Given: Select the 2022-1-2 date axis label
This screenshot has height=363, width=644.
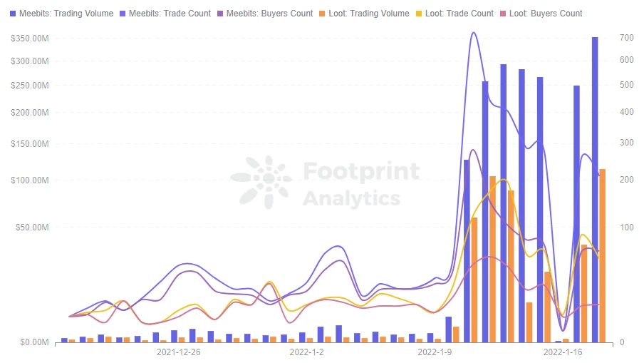Looking at the screenshot, I should click(x=306, y=352).
